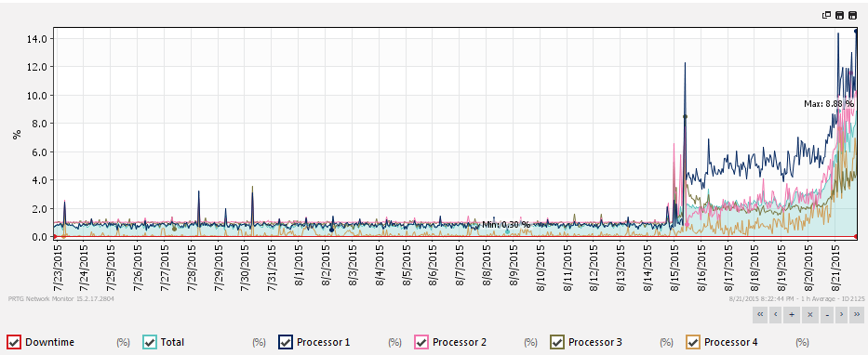This screenshot has width=868, height=355.
Task: Step back with single left arrow
Action: pyautogui.click(x=776, y=315)
